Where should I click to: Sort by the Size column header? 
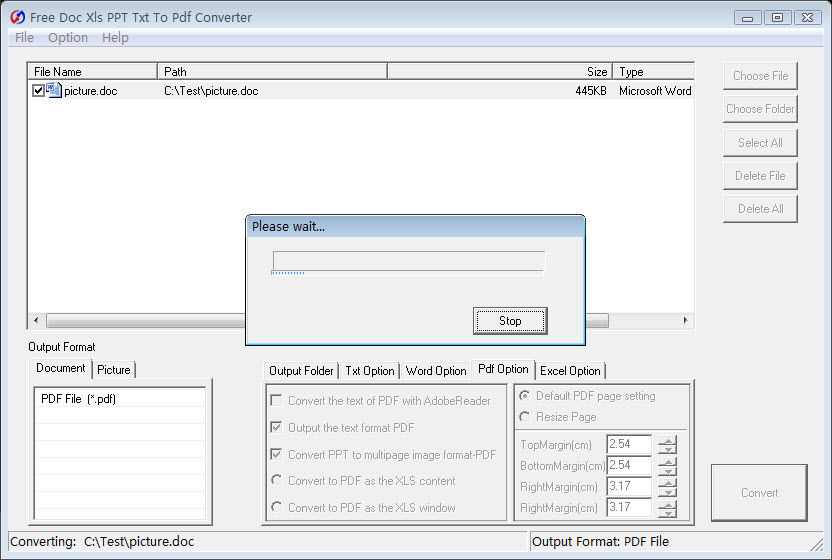(500, 71)
